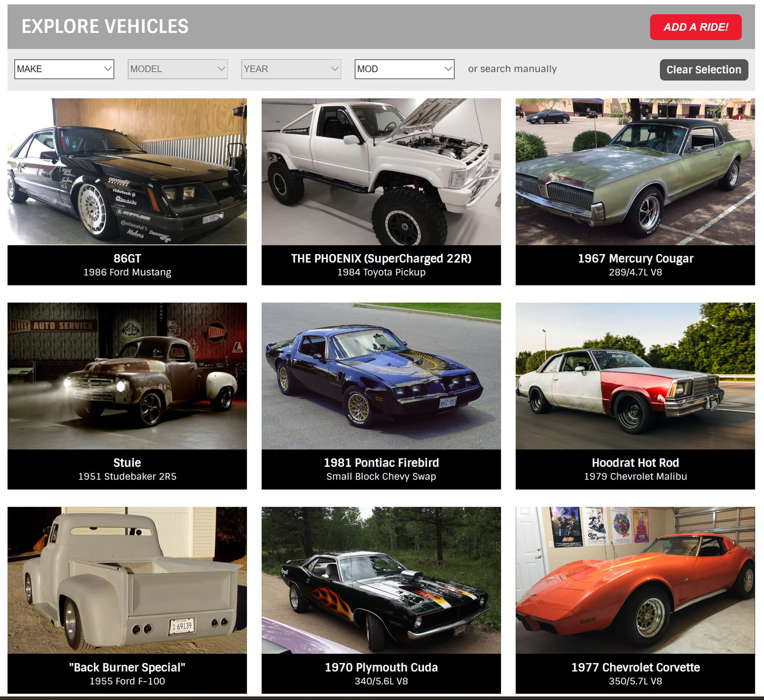The height and width of the screenshot is (700, 764).
Task: Expand the MOD dropdown
Action: [404, 69]
